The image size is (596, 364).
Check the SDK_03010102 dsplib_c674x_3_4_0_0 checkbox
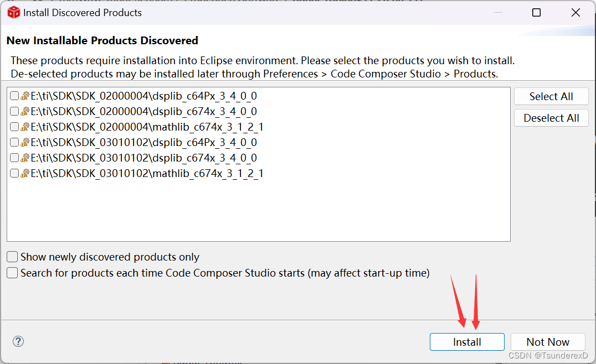(14, 158)
